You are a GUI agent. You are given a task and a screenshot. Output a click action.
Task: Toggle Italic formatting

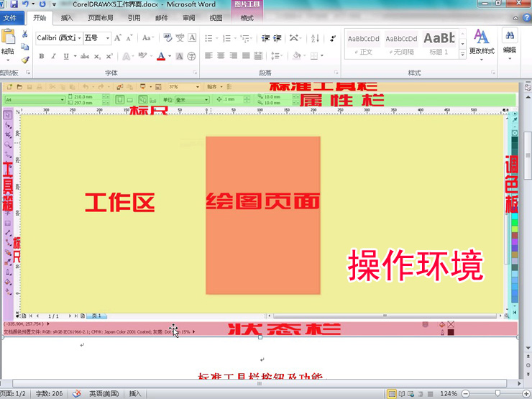(x=52, y=56)
